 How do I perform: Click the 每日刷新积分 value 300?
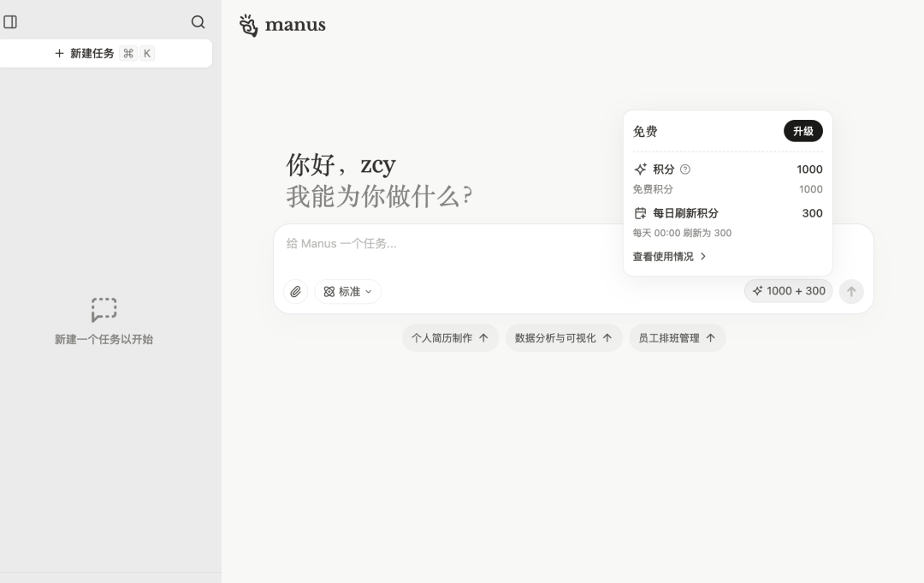coord(812,213)
